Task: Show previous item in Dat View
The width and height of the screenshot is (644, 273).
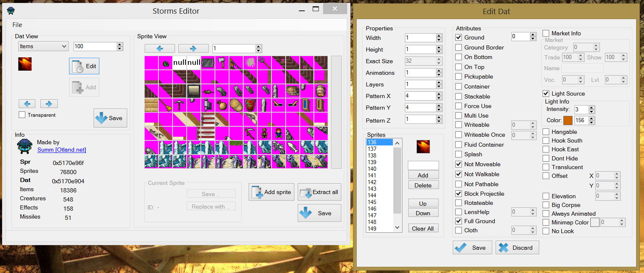Action: pos(27,103)
